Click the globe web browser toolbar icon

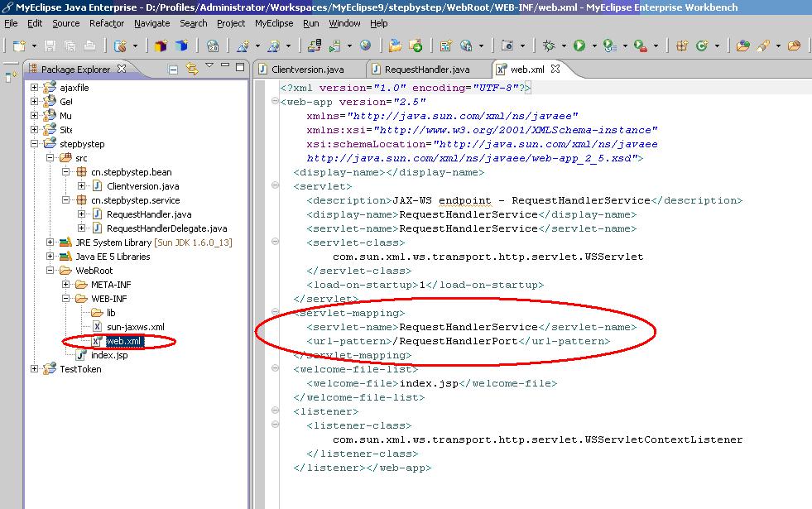(365, 46)
